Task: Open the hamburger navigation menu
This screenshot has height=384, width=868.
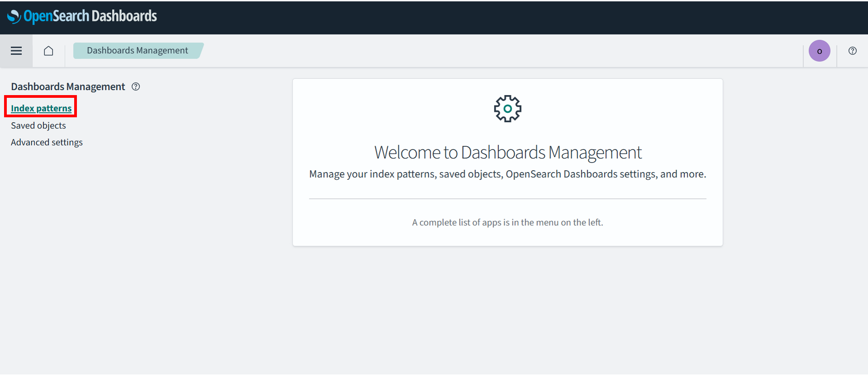Action: click(16, 51)
